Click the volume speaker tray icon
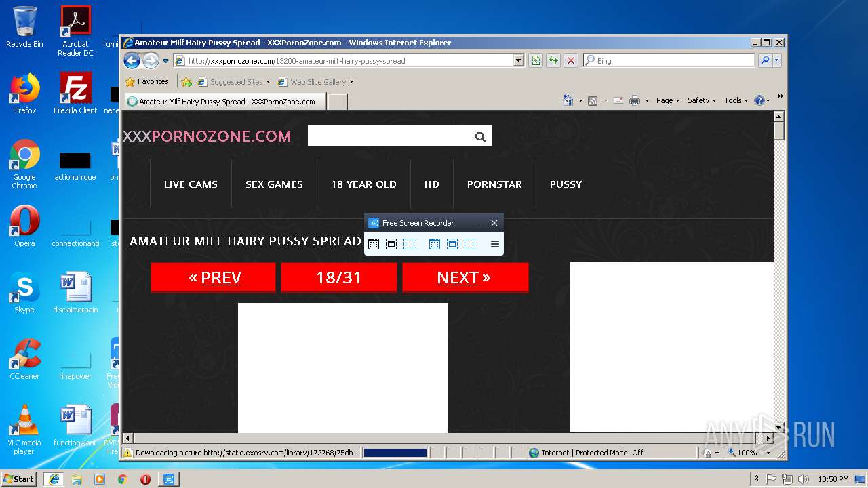Screen dimensions: 868x488 point(804,479)
